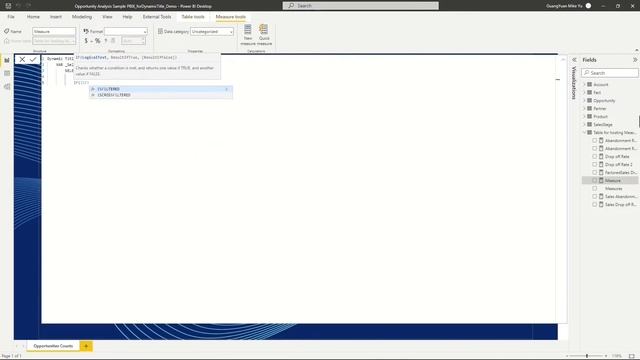Commit the formula with the checkmark icon
The height and width of the screenshot is (360, 640).
point(33,60)
